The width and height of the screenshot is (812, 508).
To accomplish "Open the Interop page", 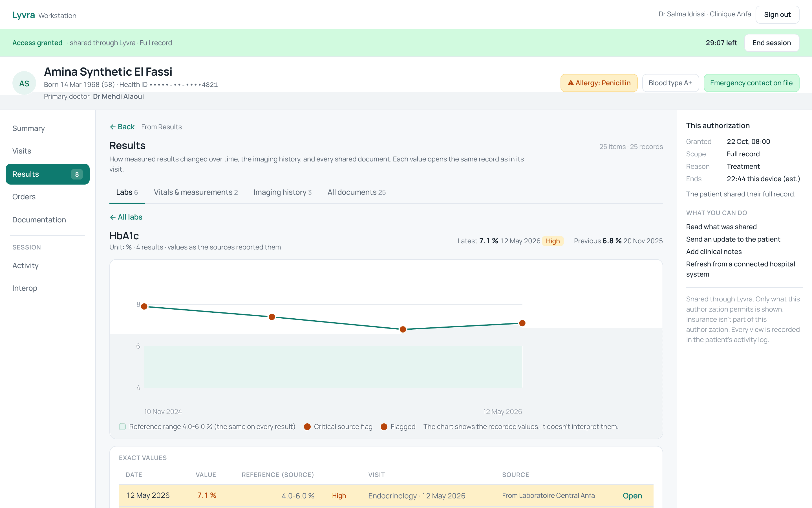I will click(47, 288).
